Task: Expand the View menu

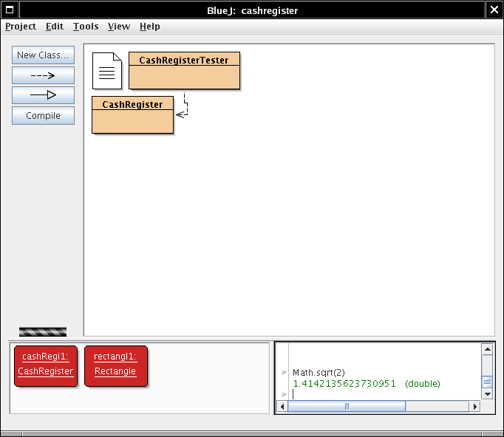Action: [118, 27]
